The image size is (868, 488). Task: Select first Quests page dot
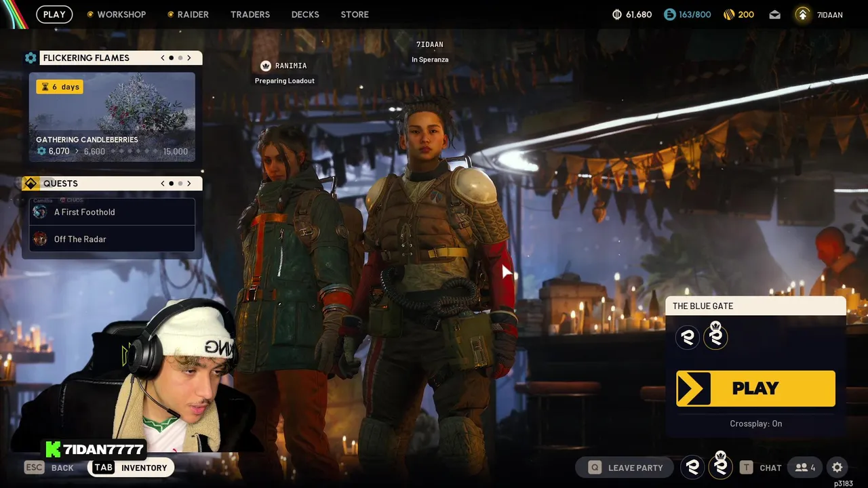171,184
